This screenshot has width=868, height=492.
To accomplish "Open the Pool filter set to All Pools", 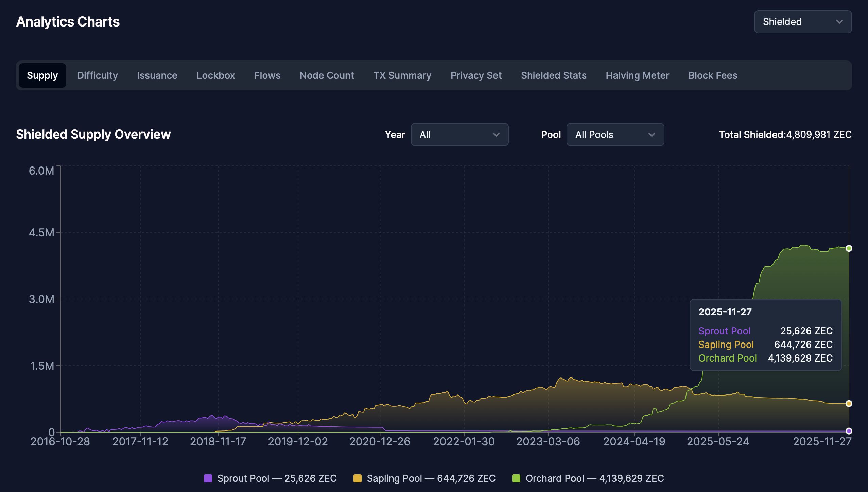I will tap(614, 135).
